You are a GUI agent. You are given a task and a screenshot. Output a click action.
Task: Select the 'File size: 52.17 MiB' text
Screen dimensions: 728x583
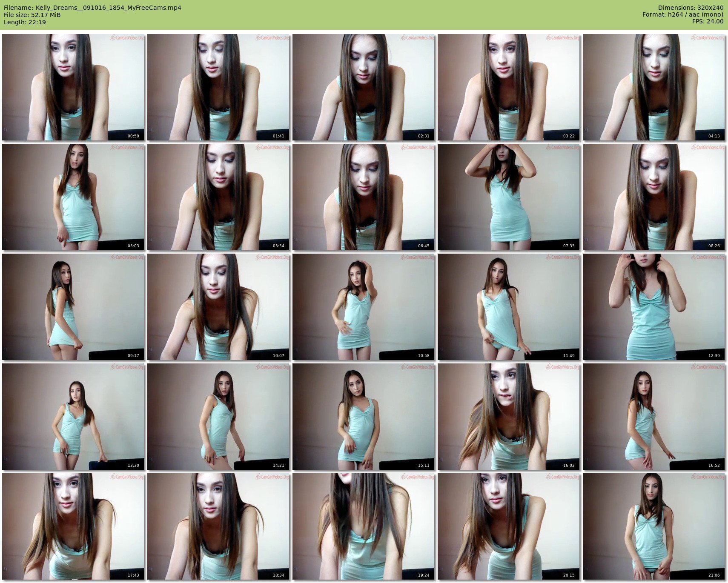click(32, 15)
